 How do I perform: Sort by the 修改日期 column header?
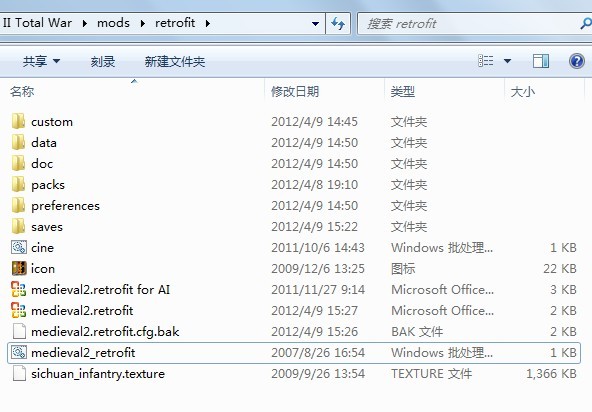click(x=295, y=91)
